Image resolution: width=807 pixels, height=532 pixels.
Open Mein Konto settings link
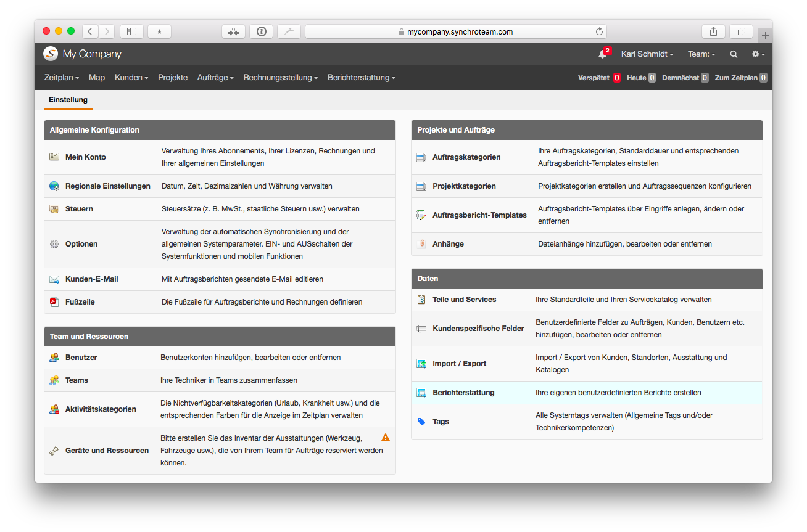click(x=86, y=157)
